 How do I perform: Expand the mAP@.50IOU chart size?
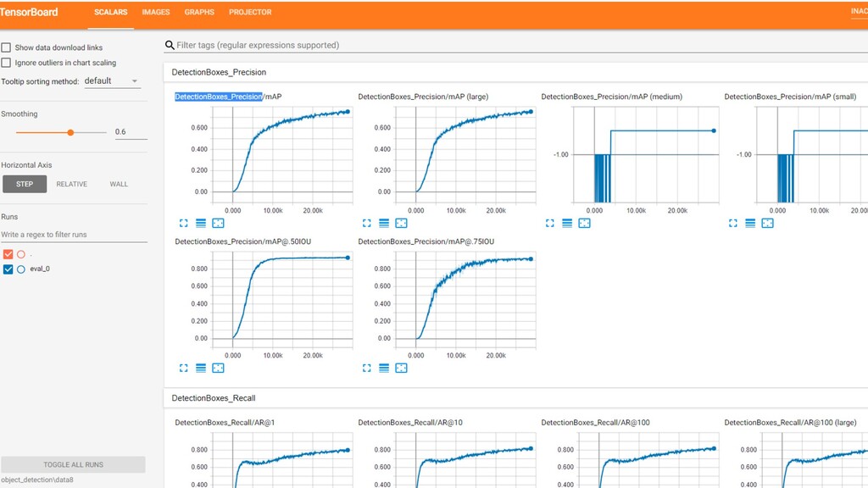[184, 368]
